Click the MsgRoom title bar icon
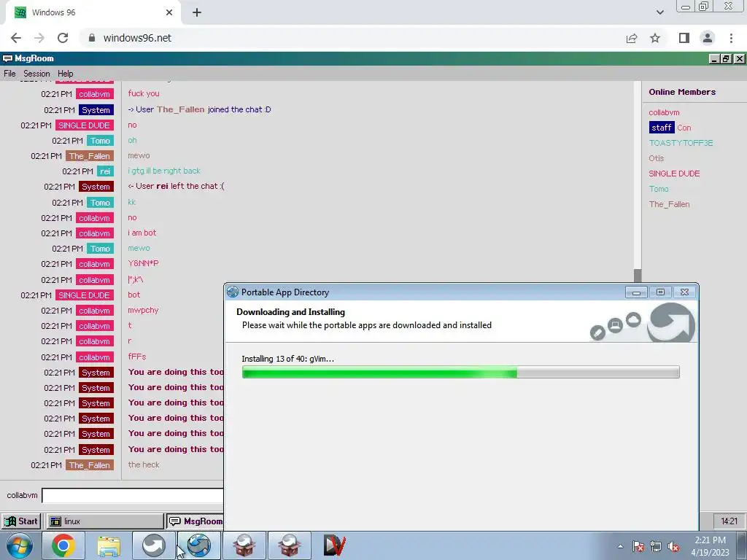747x560 pixels. (7, 58)
